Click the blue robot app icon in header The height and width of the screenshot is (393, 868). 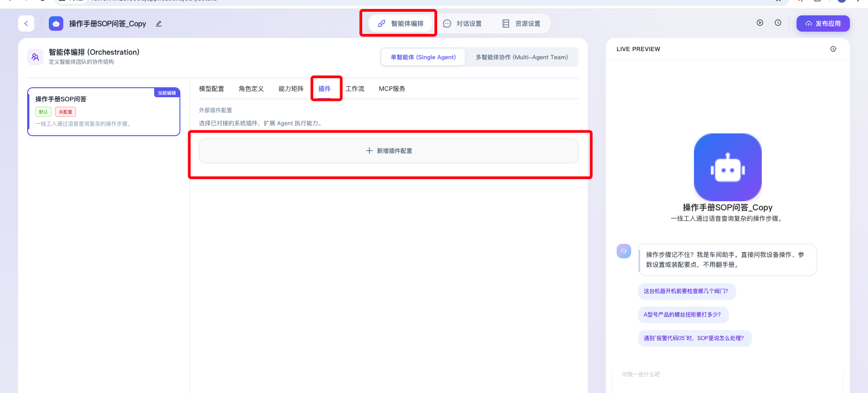click(x=56, y=24)
